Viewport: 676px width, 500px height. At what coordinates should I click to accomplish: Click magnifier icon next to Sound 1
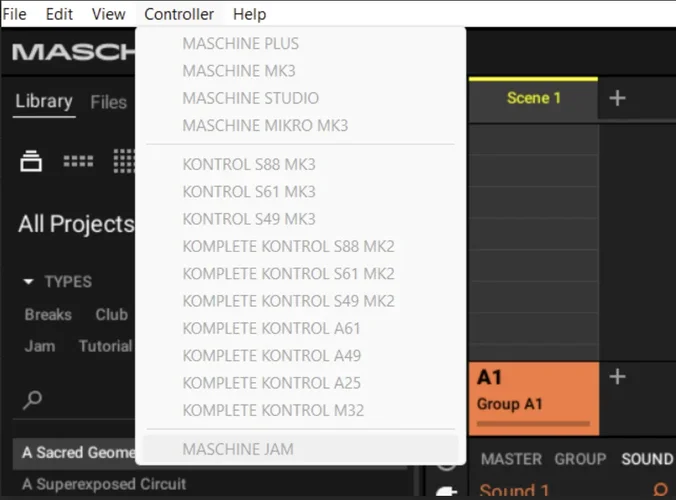(660, 491)
